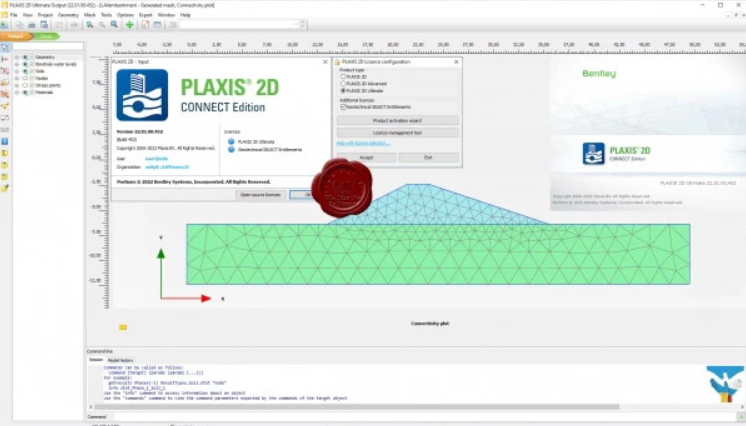Viewport: 746px width, 426px height.
Task: Toggle Geotechnical SELECT Entitlements checkbox
Action: (x=344, y=106)
